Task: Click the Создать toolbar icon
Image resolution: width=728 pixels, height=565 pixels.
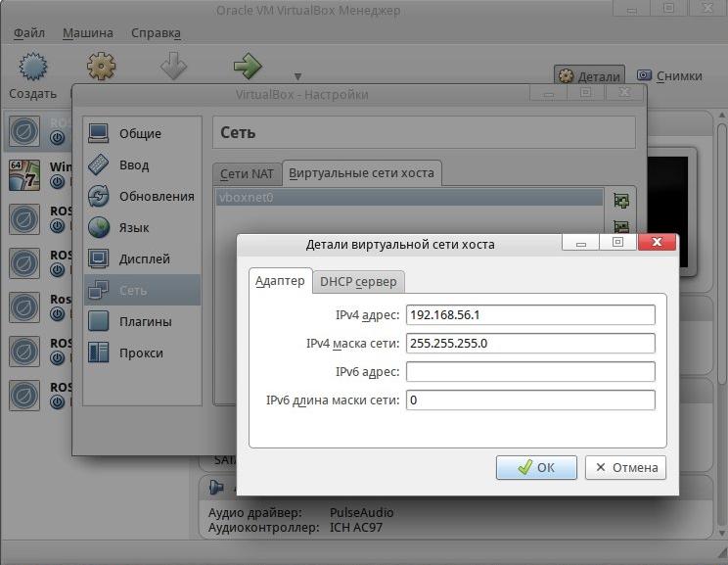Action: (32, 67)
